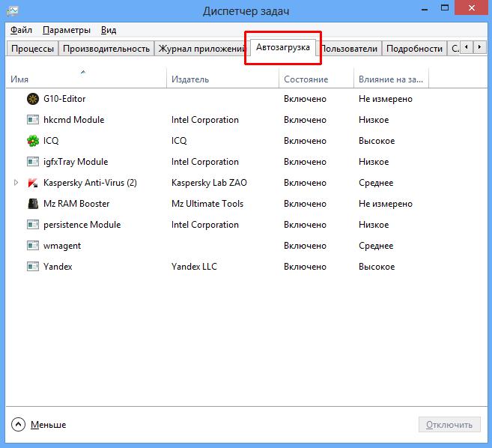The width and height of the screenshot is (492, 448).
Task: Click the wmagent row icon
Action: click(33, 246)
